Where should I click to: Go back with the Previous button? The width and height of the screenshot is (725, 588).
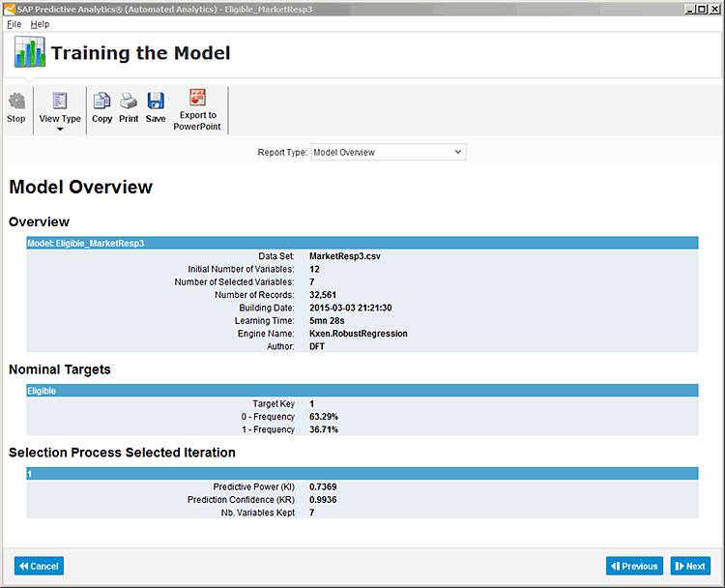pyautogui.click(x=634, y=566)
